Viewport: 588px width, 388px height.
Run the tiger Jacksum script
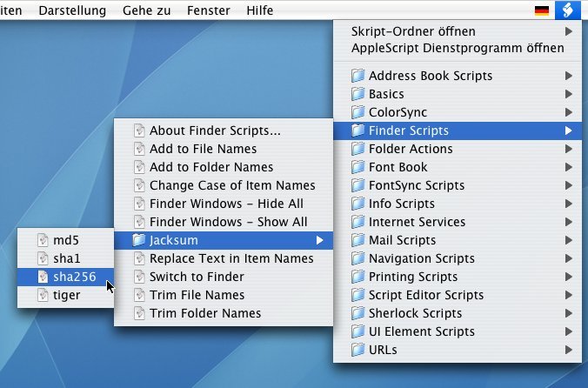click(x=65, y=295)
